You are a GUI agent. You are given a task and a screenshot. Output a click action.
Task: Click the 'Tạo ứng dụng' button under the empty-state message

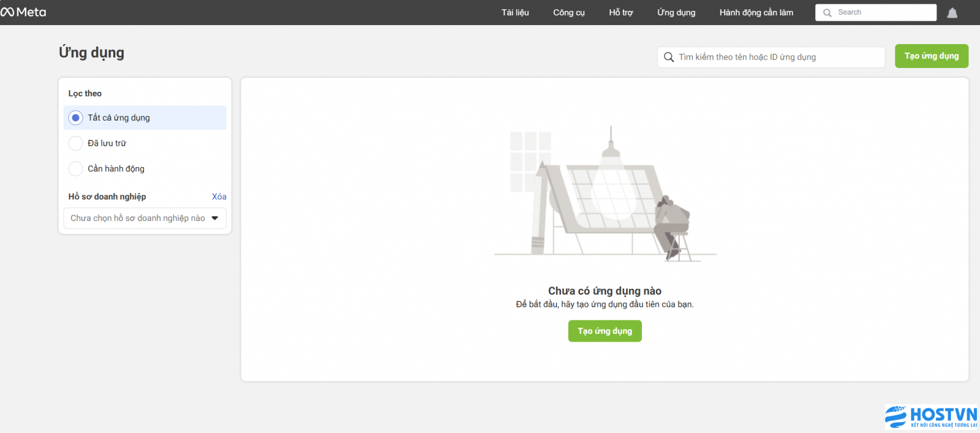605,331
